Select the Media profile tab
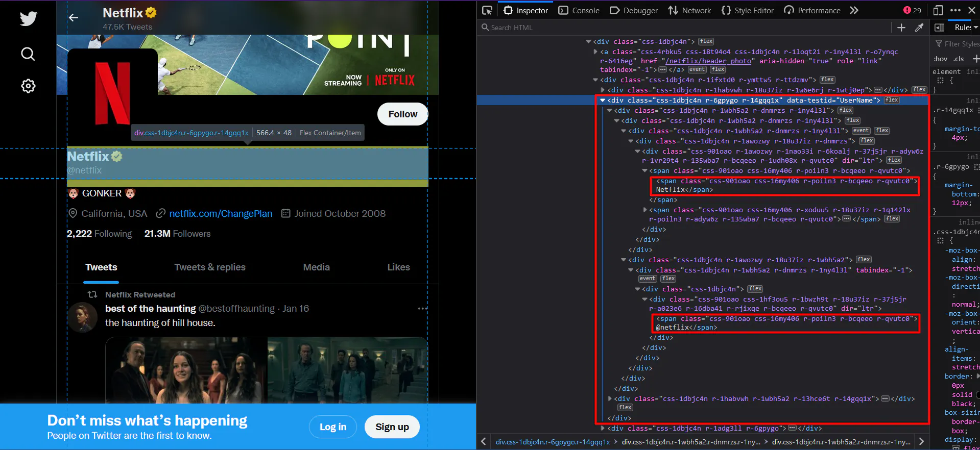 tap(317, 267)
